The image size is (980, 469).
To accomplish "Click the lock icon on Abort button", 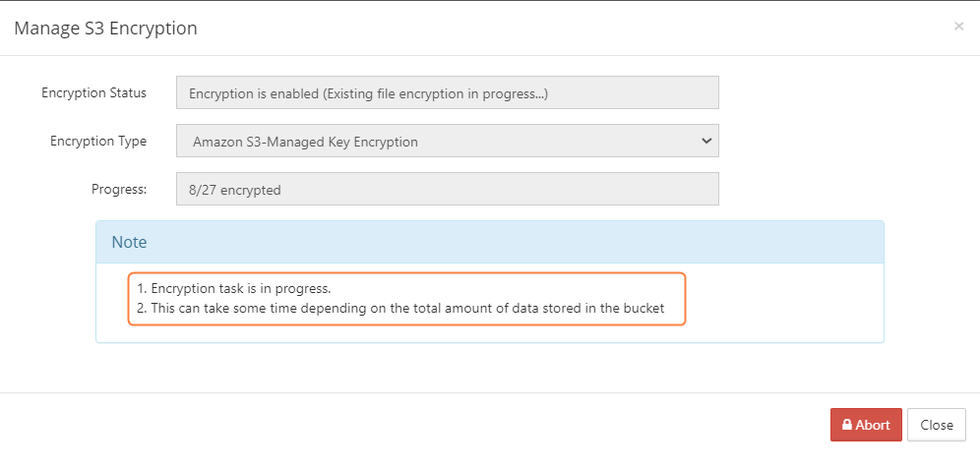I will 846,425.
